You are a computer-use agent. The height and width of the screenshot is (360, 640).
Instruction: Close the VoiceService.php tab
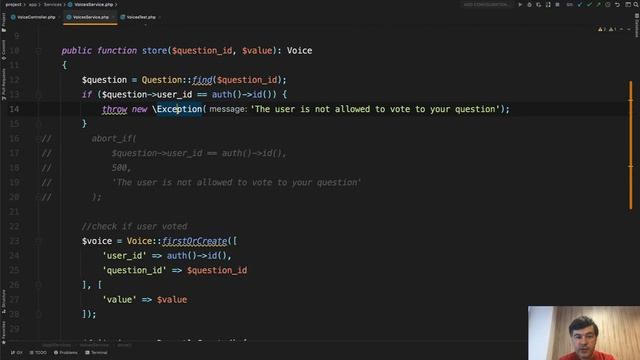[x=113, y=17]
